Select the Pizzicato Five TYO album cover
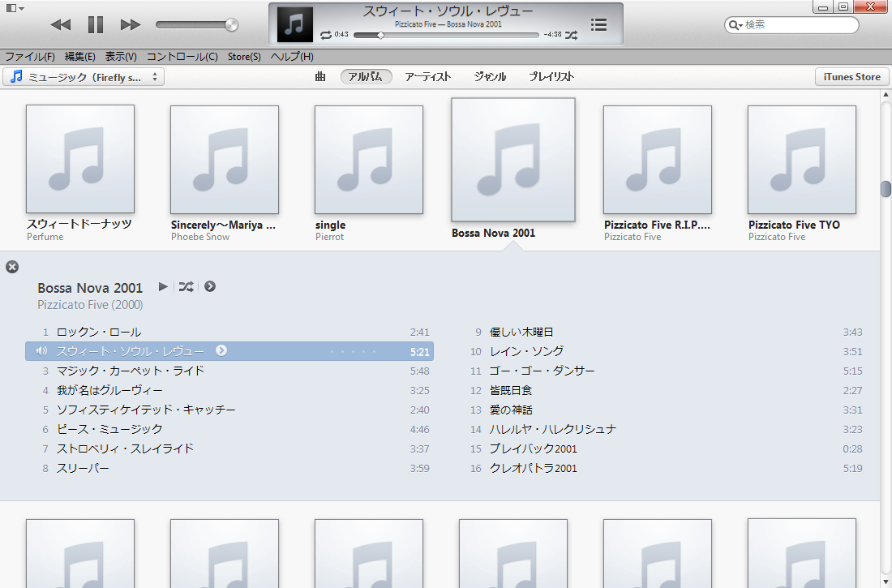The width and height of the screenshot is (892, 588). click(x=801, y=160)
